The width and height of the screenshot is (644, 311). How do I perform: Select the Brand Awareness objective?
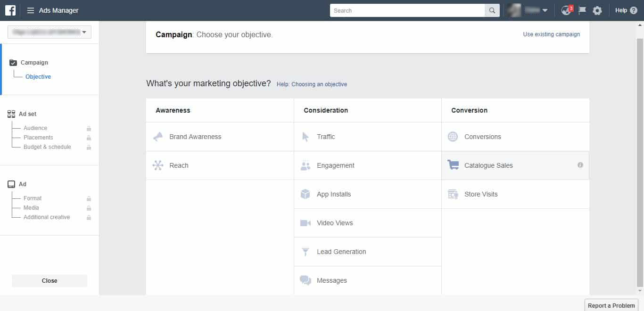[x=220, y=137]
